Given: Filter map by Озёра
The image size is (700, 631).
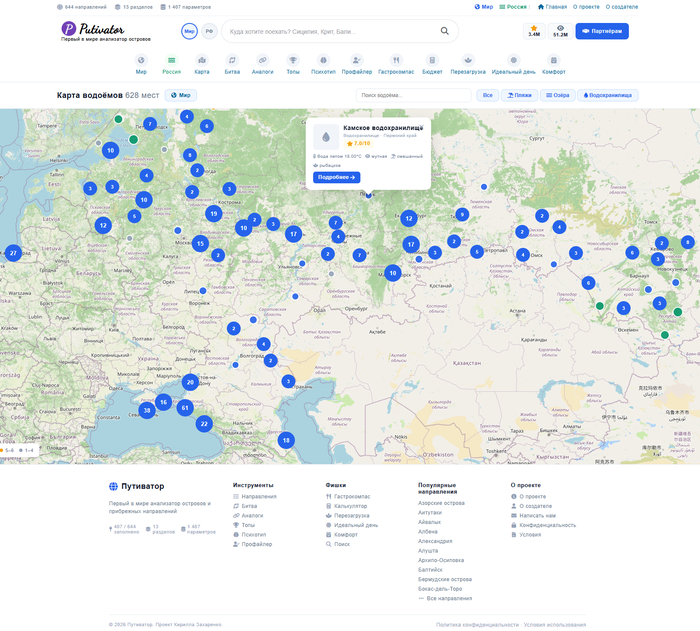Looking at the screenshot, I should (558, 95).
